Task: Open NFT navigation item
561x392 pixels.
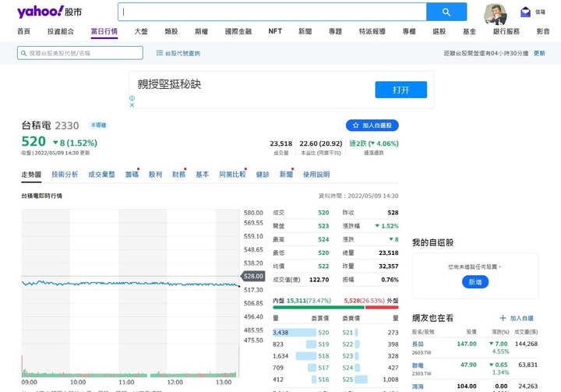Action: [x=275, y=31]
